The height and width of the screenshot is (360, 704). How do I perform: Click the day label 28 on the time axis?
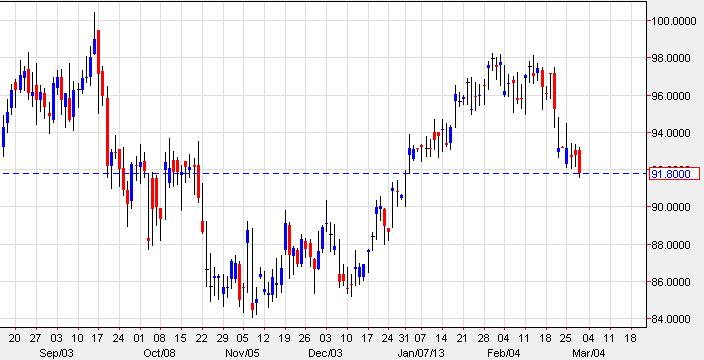483,338
